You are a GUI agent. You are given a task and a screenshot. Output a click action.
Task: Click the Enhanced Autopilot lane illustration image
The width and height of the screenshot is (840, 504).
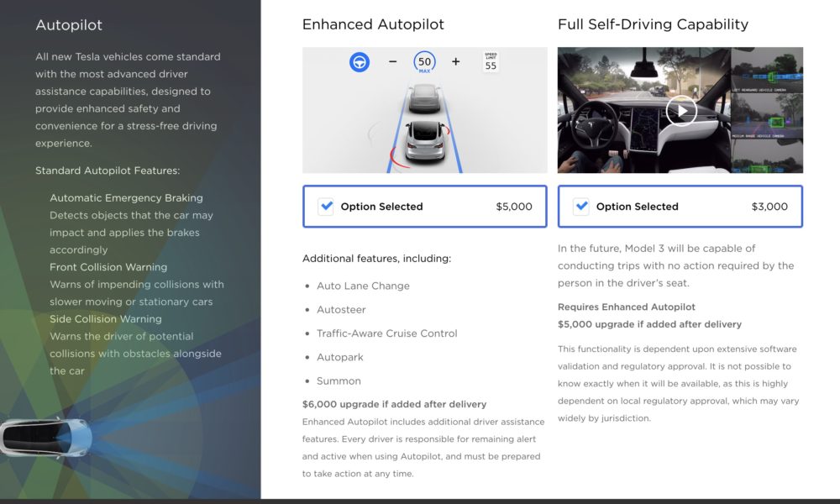click(x=425, y=110)
